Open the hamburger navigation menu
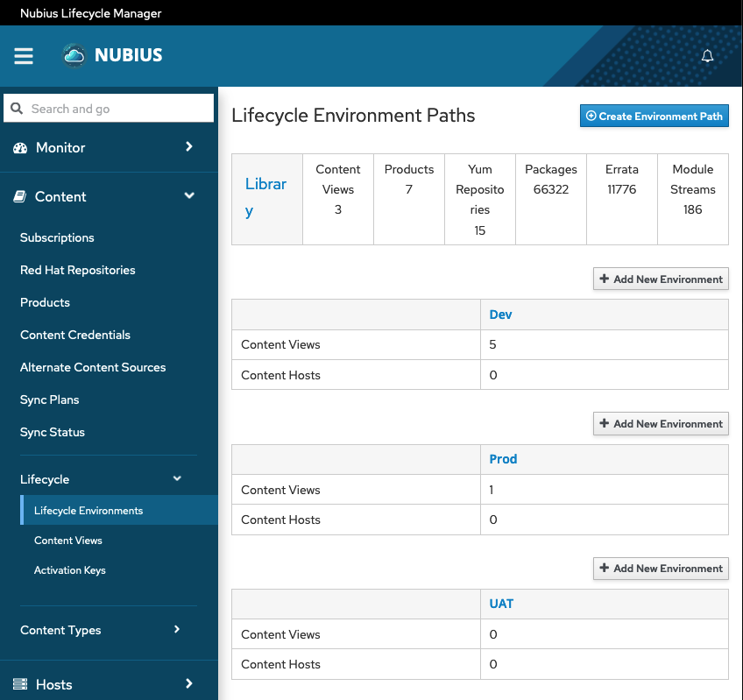 pyautogui.click(x=23, y=56)
